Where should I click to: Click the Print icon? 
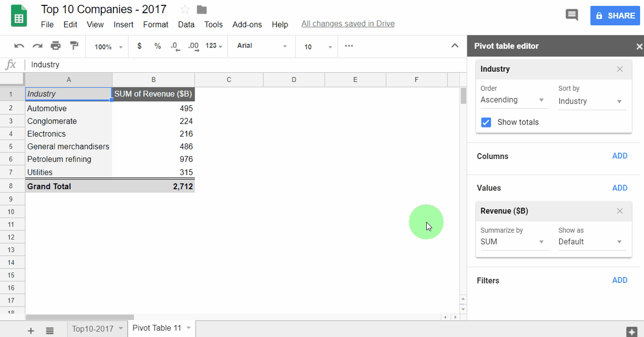click(56, 46)
